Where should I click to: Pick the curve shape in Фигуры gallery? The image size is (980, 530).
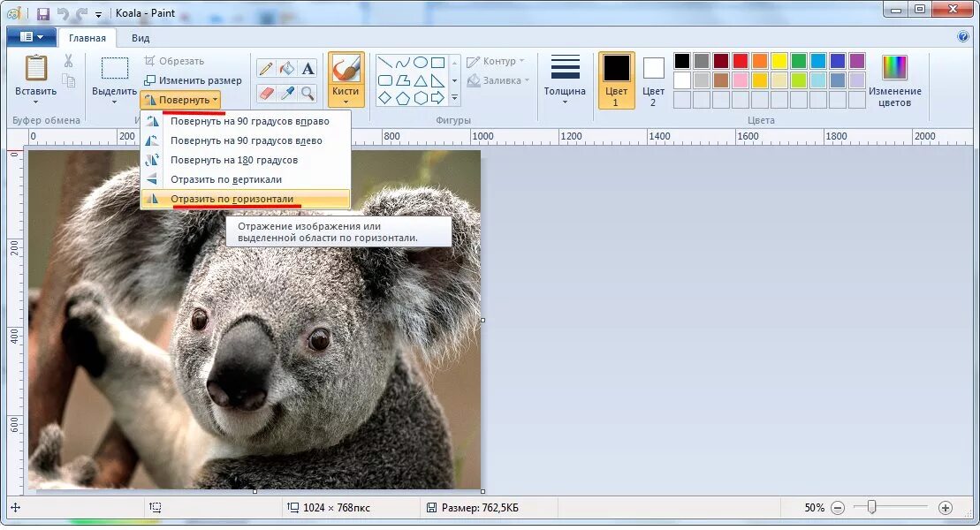click(x=402, y=63)
